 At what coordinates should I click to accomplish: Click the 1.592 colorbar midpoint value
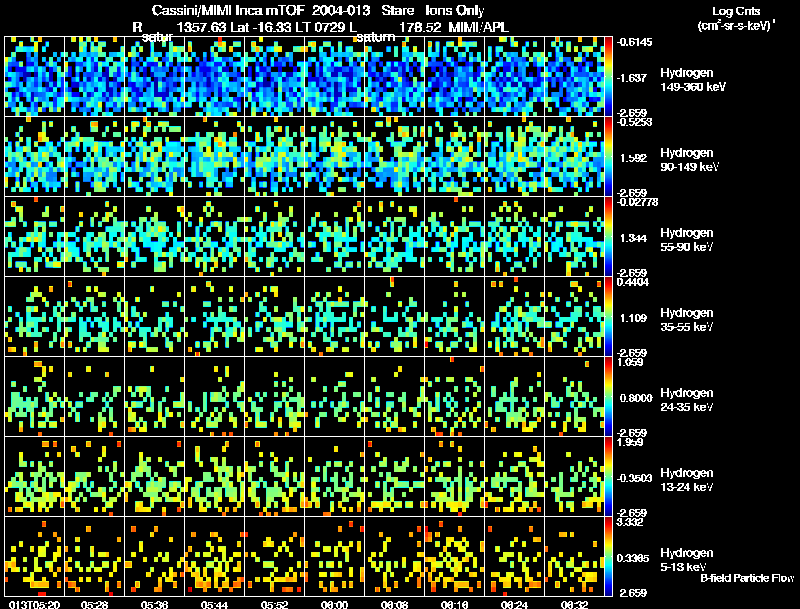[x=633, y=158]
